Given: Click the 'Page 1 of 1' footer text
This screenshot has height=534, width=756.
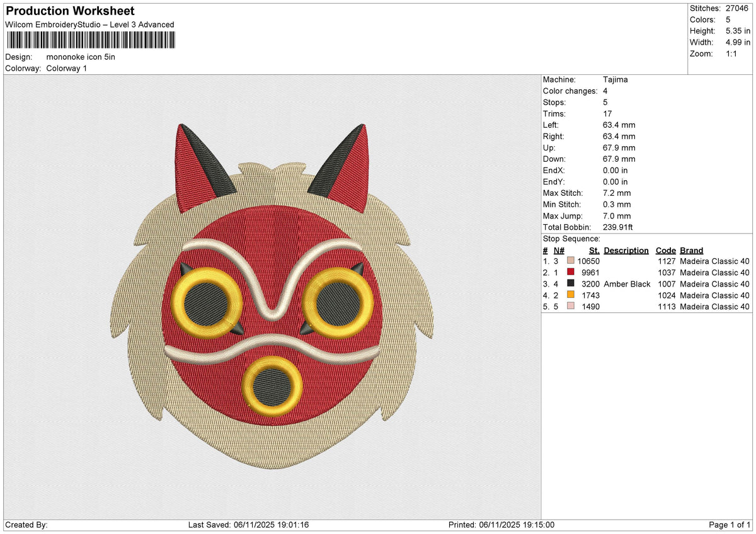Looking at the screenshot, I should click(730, 525).
